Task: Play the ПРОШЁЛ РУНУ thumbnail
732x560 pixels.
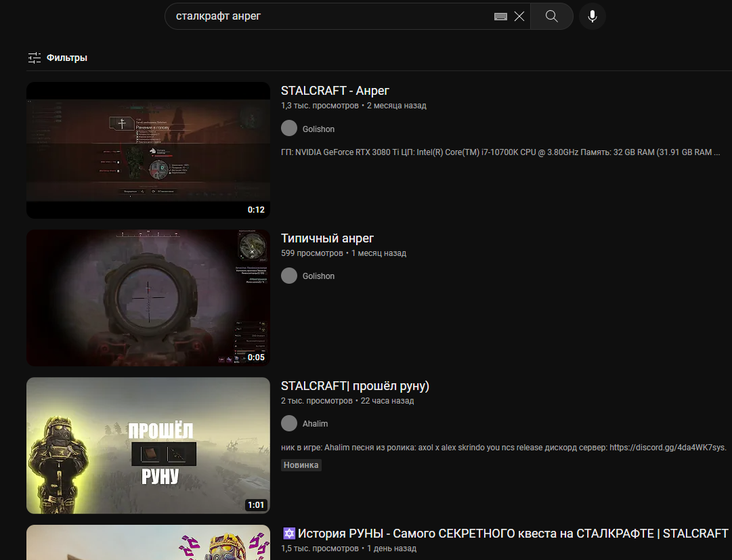Action: (x=148, y=446)
